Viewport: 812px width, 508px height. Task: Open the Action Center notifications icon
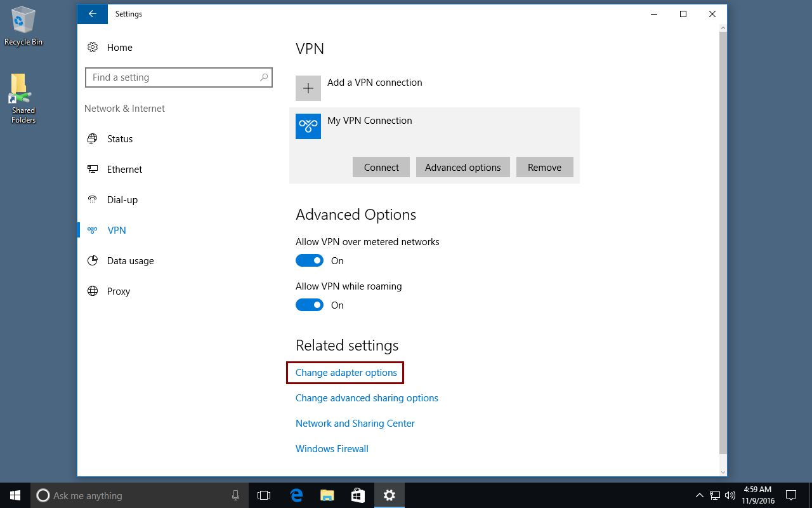(x=791, y=495)
